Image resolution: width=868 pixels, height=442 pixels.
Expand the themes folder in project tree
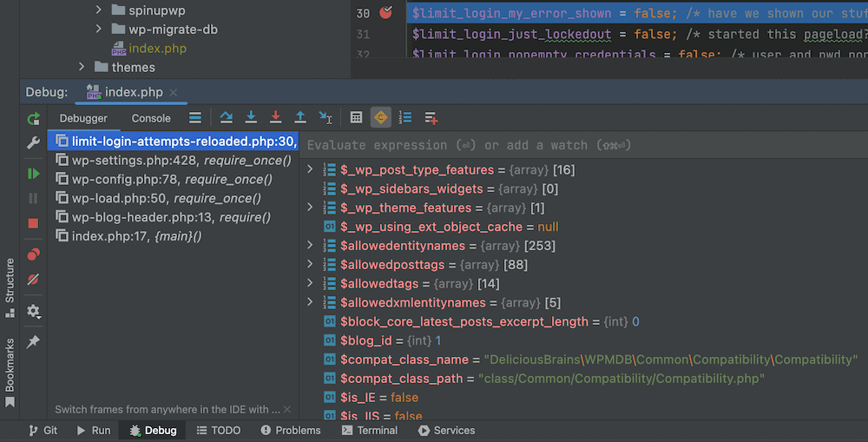coord(82,67)
